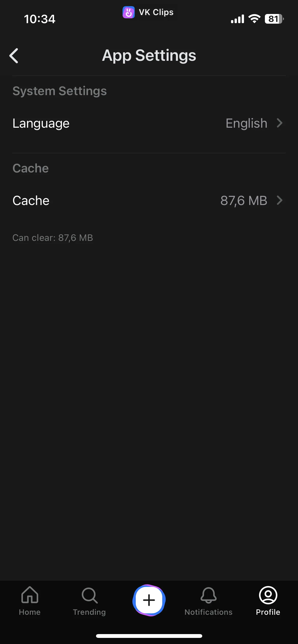Viewport: 298px width, 644px height.
Task: Tap the VK Clips app icon
Action: pos(129,12)
